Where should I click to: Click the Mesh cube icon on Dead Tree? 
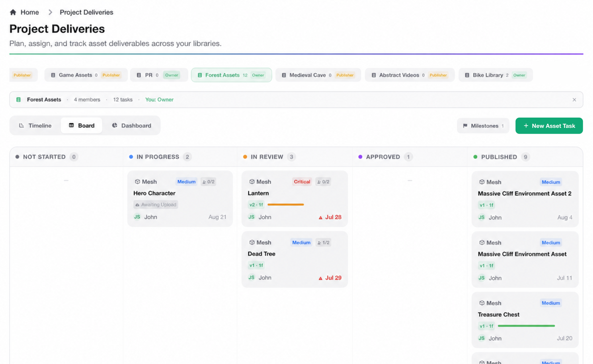252,242
